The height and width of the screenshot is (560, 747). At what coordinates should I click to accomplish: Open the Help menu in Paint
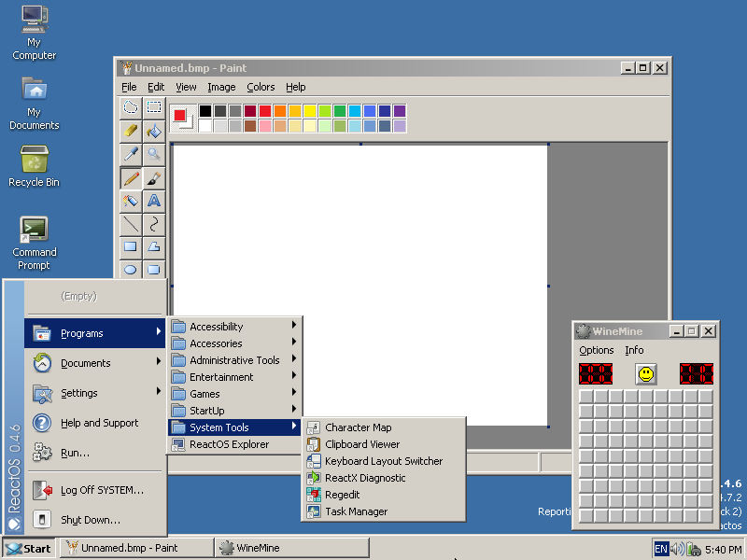[x=296, y=87]
